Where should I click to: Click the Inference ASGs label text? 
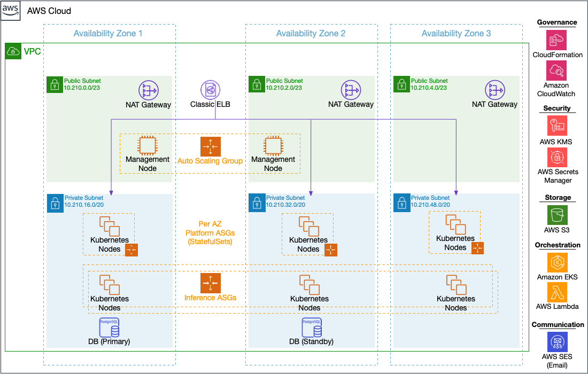(211, 298)
